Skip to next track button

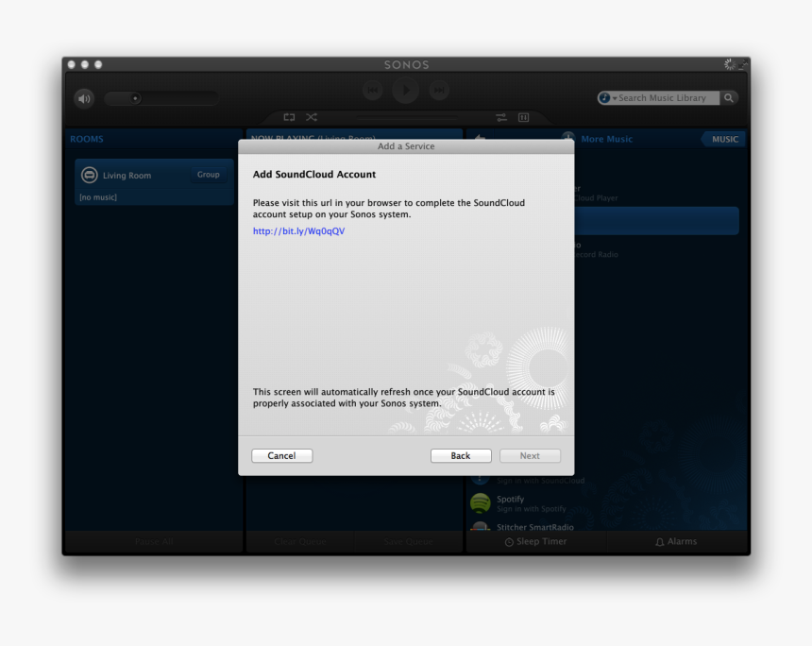pyautogui.click(x=439, y=90)
